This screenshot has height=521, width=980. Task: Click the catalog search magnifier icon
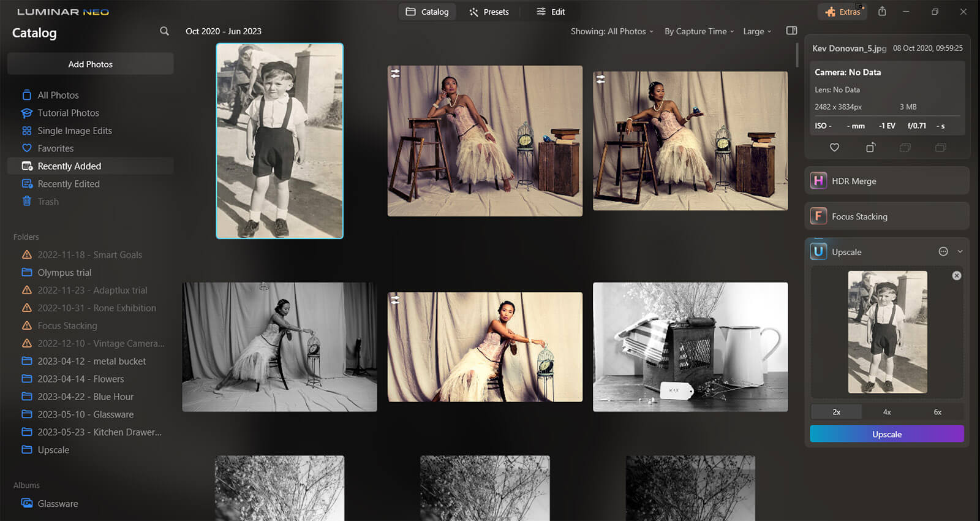[164, 31]
